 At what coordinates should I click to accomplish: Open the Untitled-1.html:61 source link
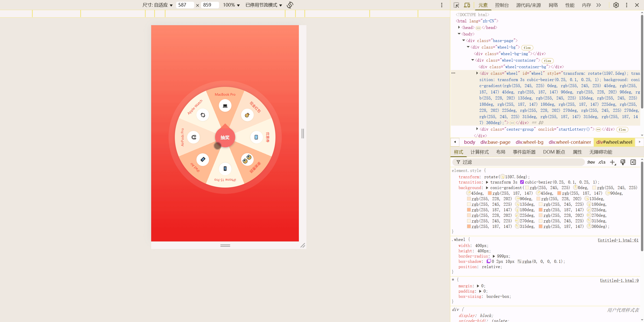click(618, 240)
